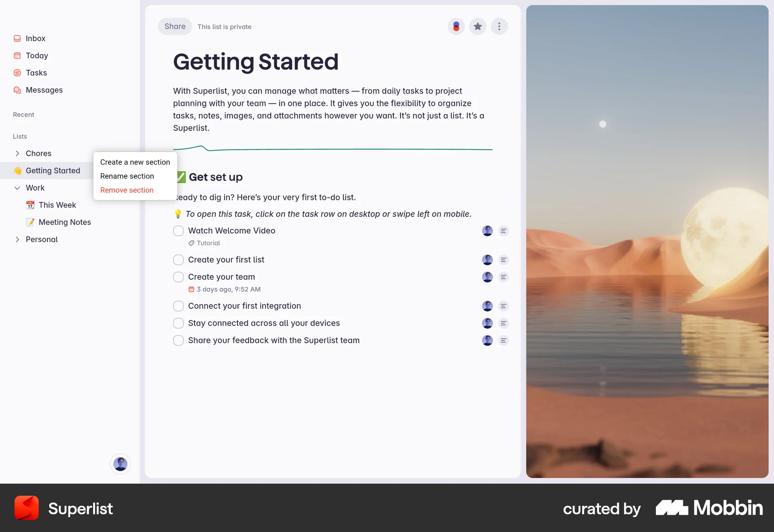Collapse the Work section
The height and width of the screenshot is (532, 774).
17,187
